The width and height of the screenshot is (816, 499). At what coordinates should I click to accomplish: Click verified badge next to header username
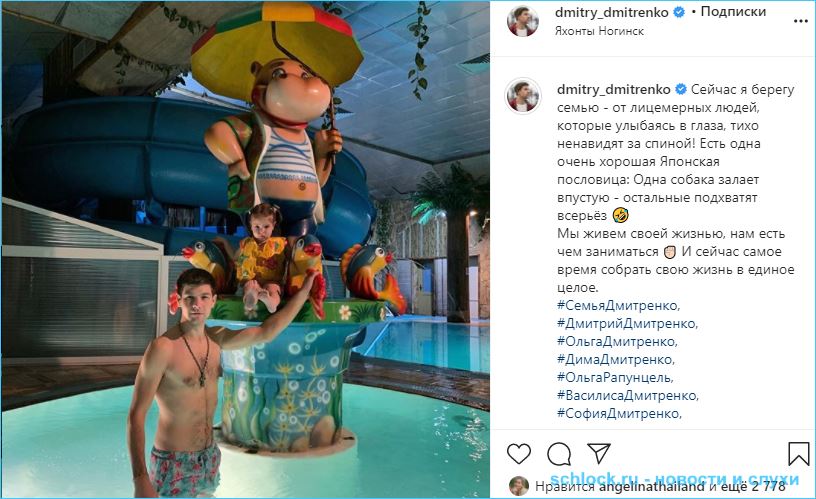679,12
